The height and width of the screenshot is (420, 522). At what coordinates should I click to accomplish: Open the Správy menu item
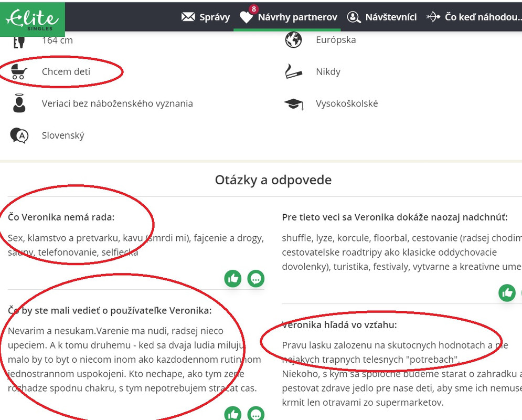point(215,17)
